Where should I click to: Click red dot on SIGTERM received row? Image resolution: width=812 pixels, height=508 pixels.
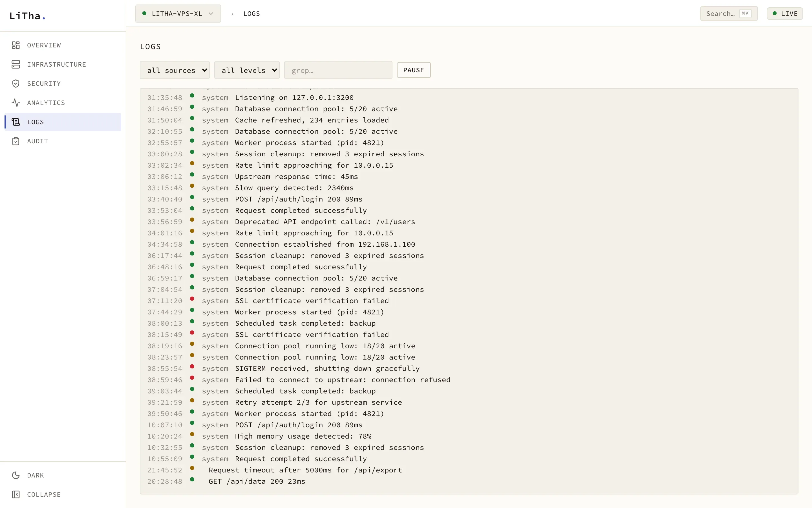tap(192, 366)
